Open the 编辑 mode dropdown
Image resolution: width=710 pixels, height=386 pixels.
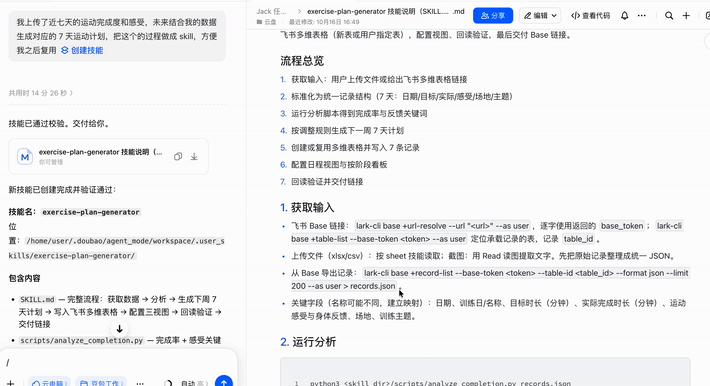click(x=540, y=15)
